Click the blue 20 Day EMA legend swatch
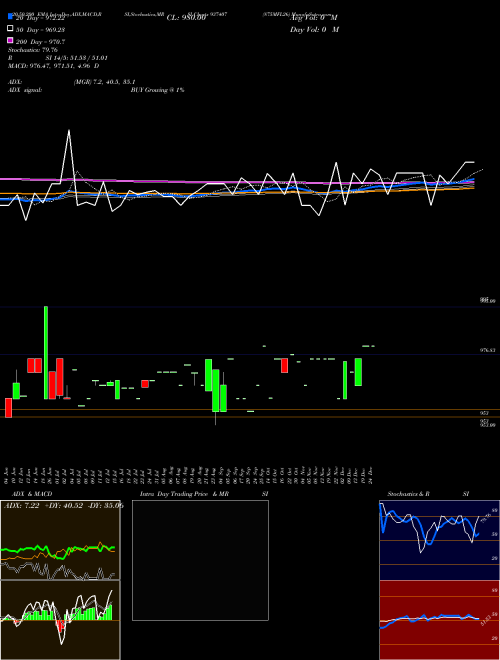The image size is (500, 660). click(11, 17)
